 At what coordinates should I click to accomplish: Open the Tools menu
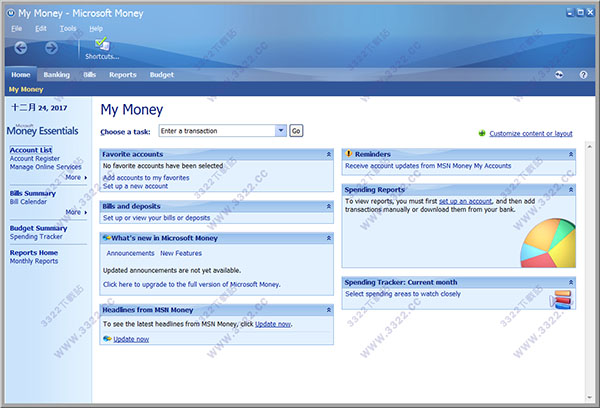point(68,29)
